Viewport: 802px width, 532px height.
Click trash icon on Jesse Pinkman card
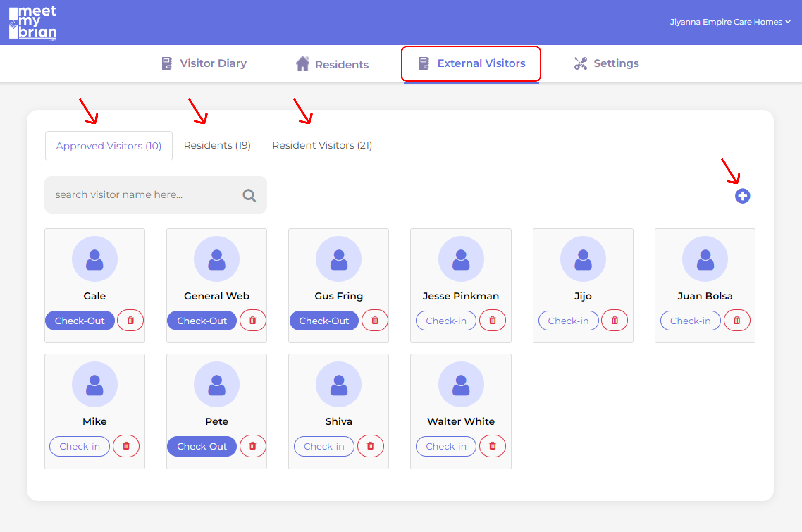click(x=492, y=320)
